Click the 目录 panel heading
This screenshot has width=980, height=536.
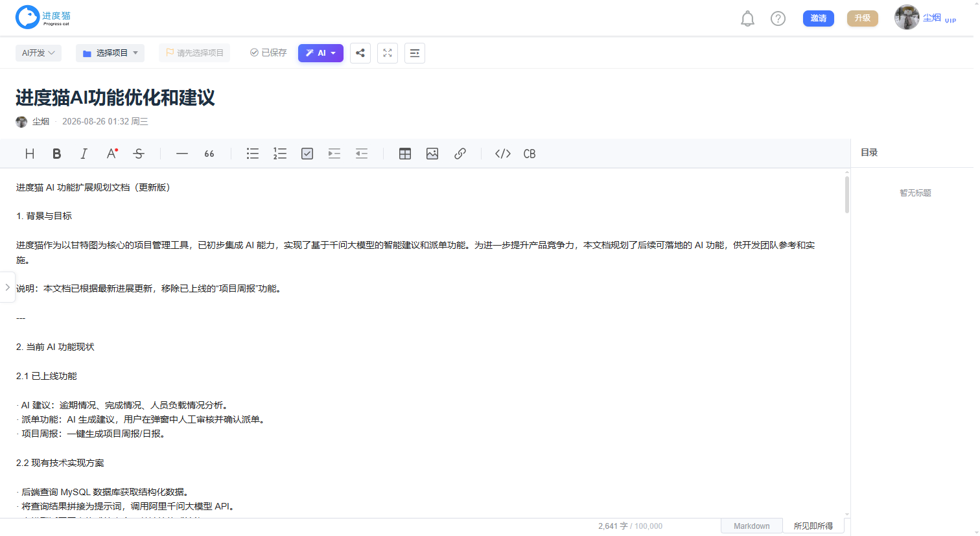[869, 153]
